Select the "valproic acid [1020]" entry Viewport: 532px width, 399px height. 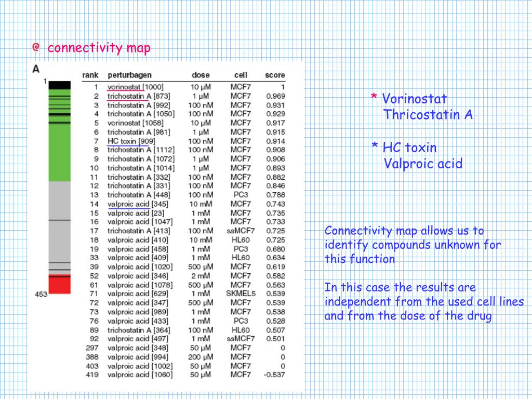tap(140, 267)
